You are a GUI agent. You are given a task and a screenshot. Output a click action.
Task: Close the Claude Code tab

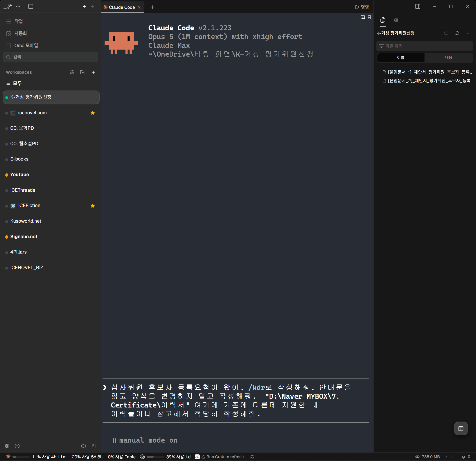139,7
